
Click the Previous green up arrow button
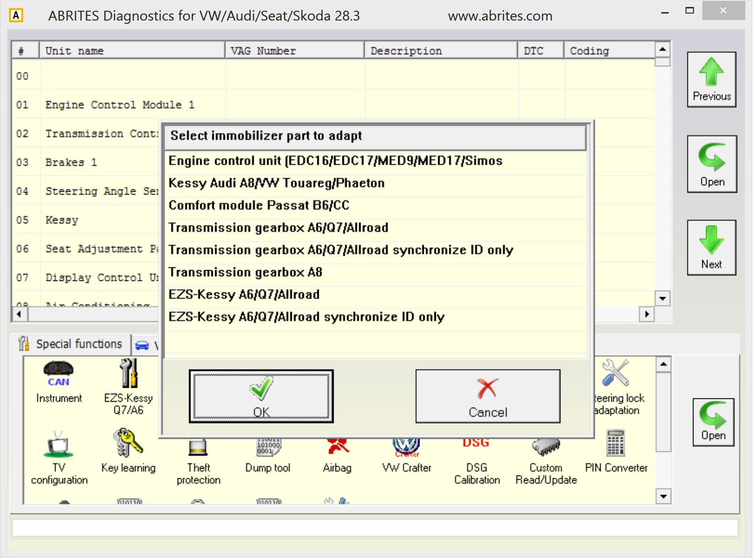pyautogui.click(x=712, y=79)
